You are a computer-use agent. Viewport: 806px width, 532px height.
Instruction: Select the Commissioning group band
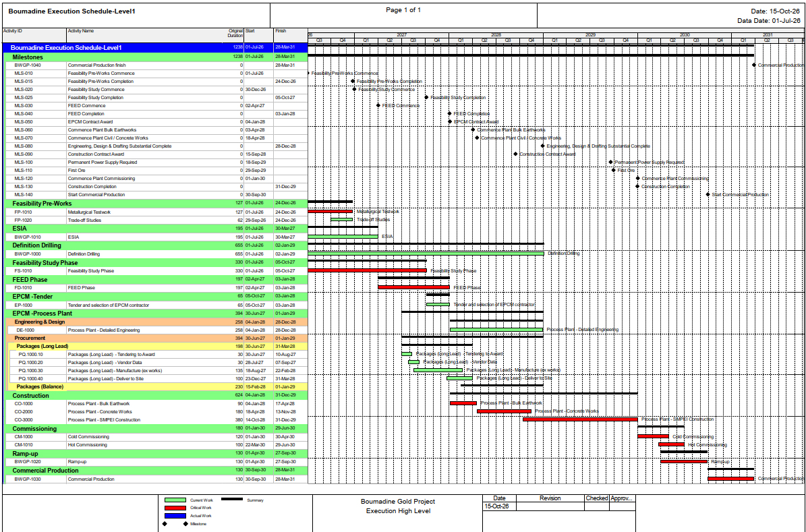156,429
